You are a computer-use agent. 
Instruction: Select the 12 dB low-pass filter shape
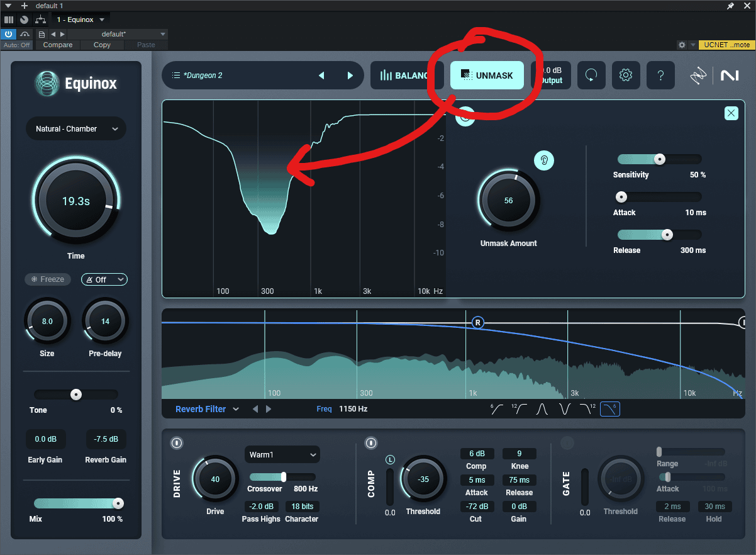587,409
